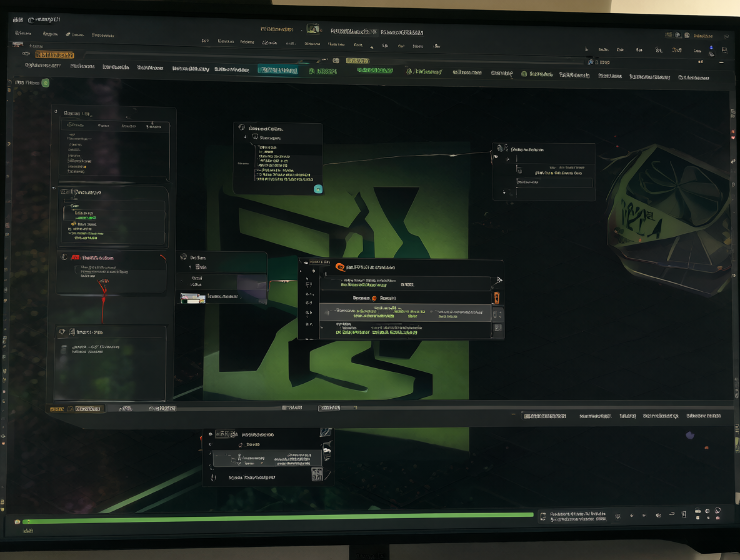Click the arrow icon at center dialog's top-right corner
This screenshot has width=740, height=560.
tap(499, 280)
